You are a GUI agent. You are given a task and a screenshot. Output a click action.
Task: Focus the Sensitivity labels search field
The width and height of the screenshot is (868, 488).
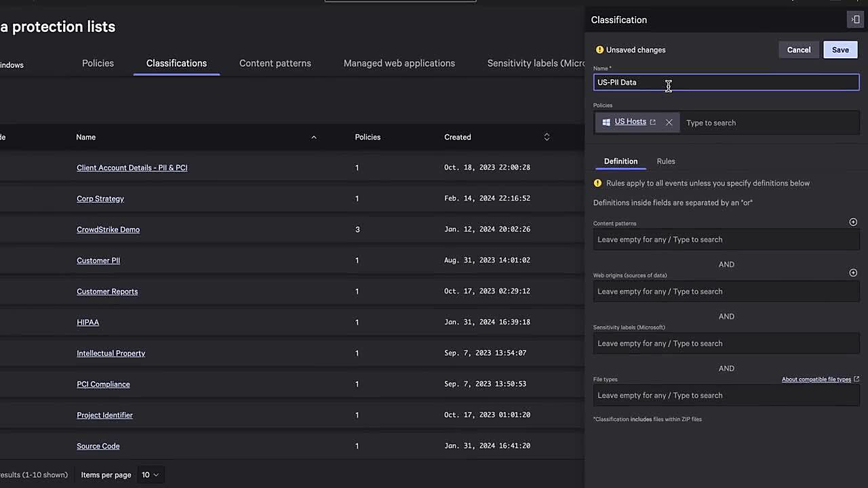[x=726, y=344]
